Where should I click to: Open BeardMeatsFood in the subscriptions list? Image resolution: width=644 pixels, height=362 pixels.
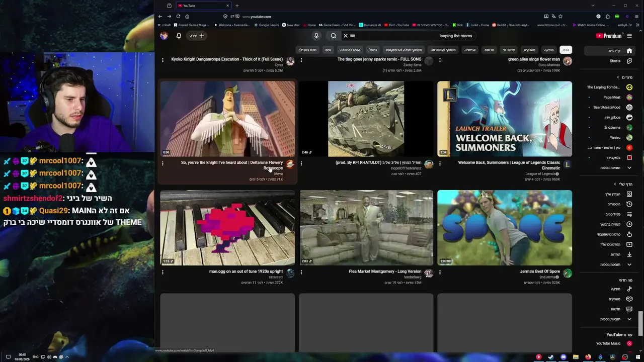click(x=611, y=107)
